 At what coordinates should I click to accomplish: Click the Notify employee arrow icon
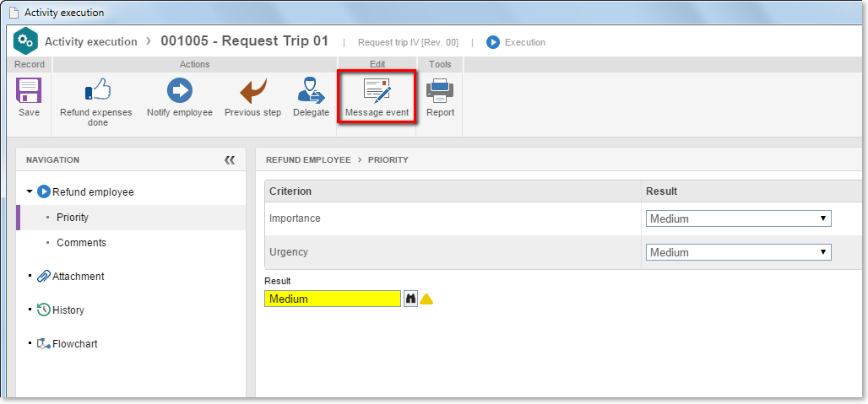coord(179,90)
